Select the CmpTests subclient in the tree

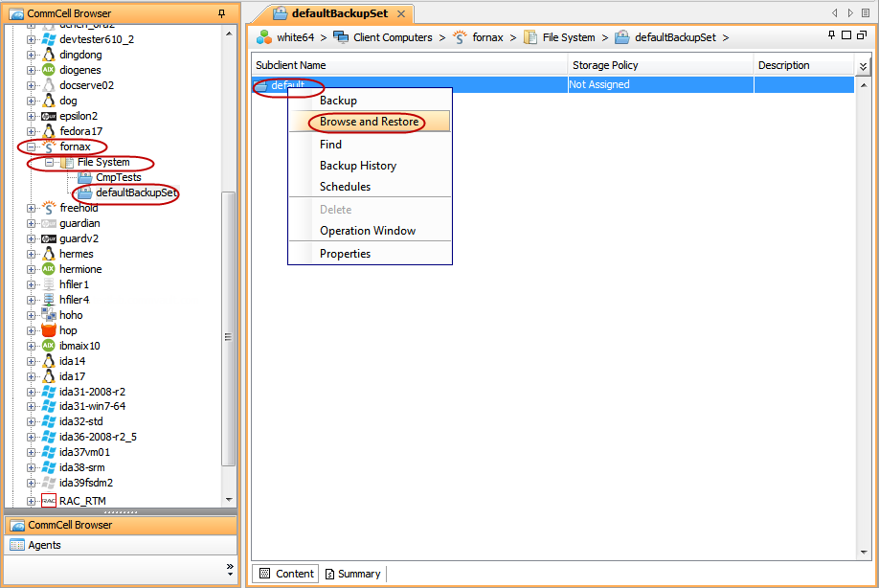coord(122,177)
